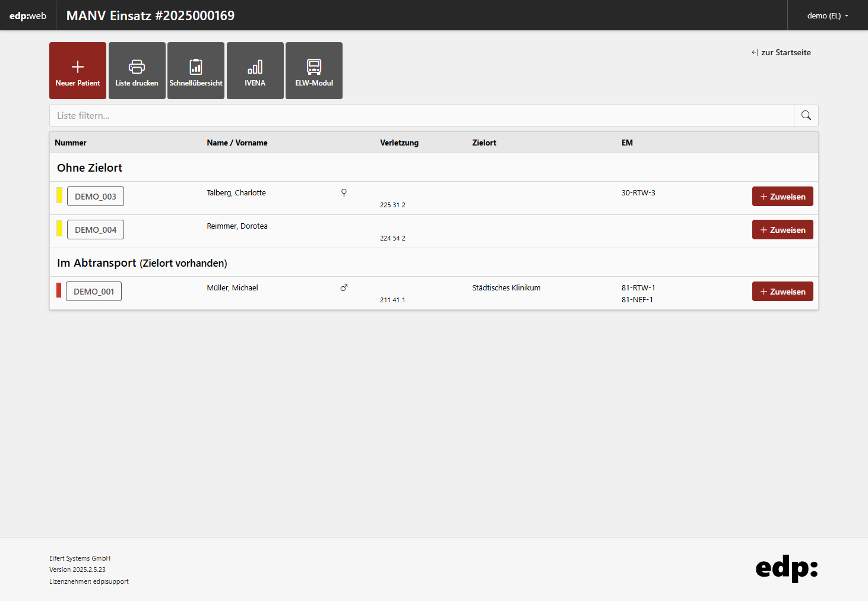Open the demo (EL) user dropdown
868x601 pixels.
pos(827,16)
